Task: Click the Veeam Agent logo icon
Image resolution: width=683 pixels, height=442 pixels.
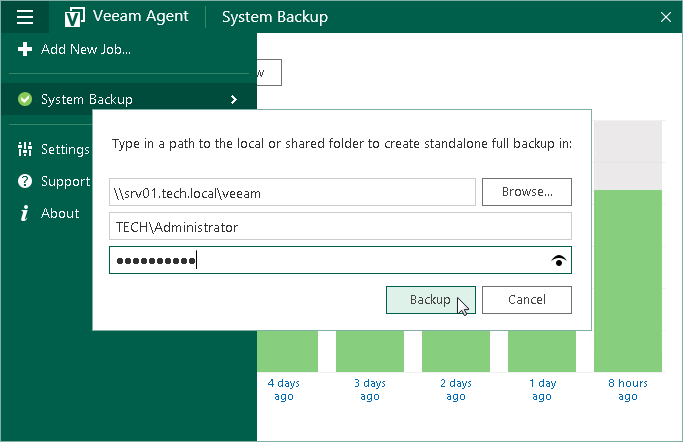Action: pos(74,17)
